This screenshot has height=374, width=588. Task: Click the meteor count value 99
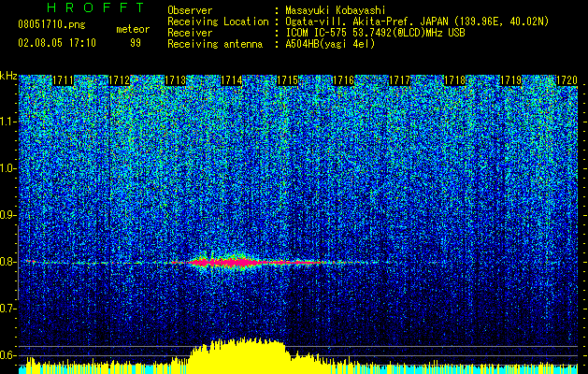click(135, 43)
